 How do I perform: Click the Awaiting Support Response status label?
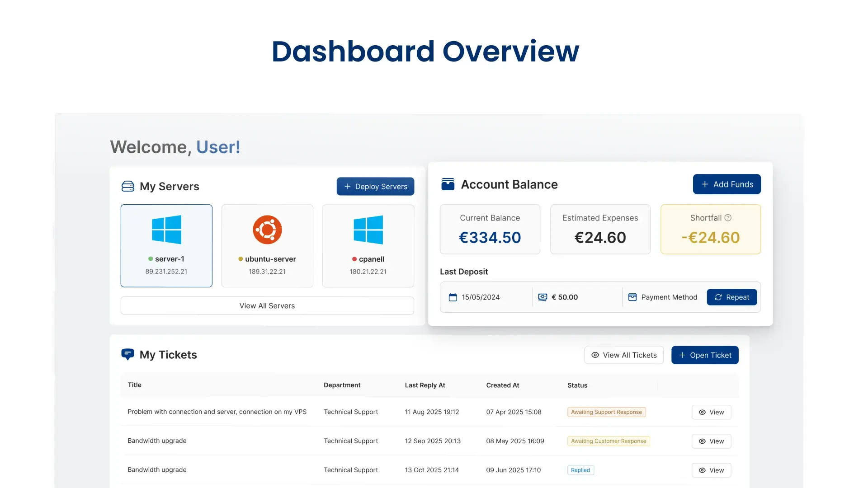click(606, 412)
